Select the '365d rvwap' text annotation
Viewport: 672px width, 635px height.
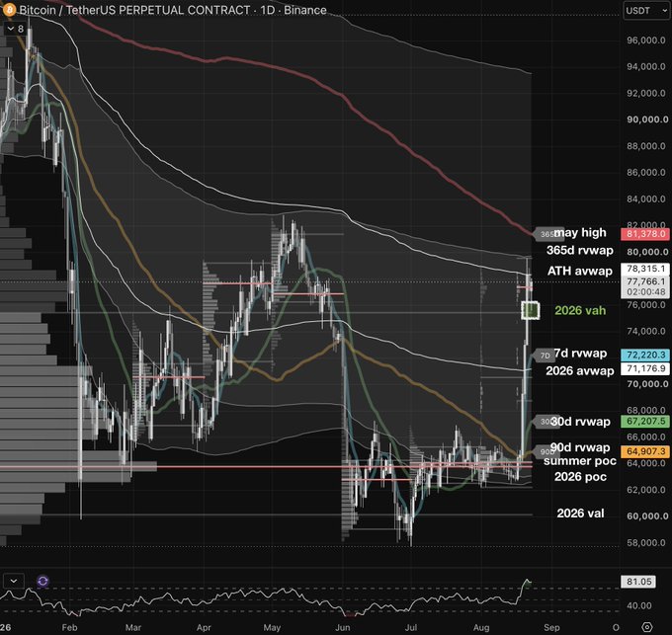579,250
